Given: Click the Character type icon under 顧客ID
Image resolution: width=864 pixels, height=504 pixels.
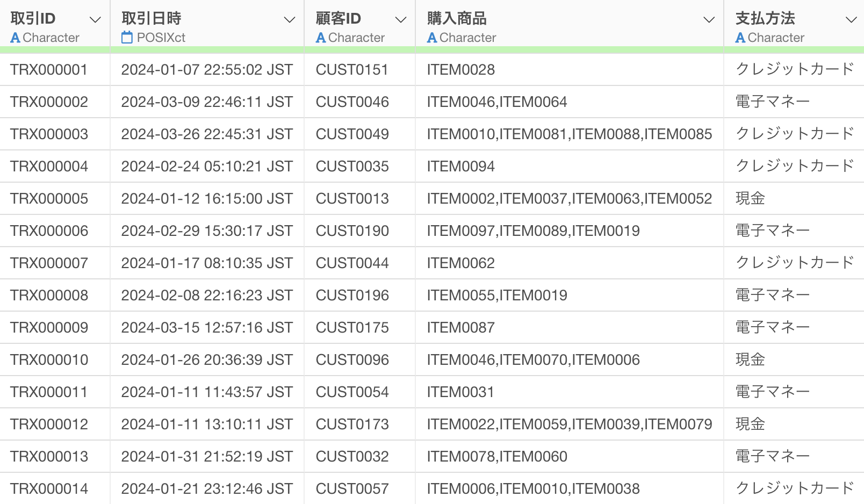Looking at the screenshot, I should coord(321,38).
